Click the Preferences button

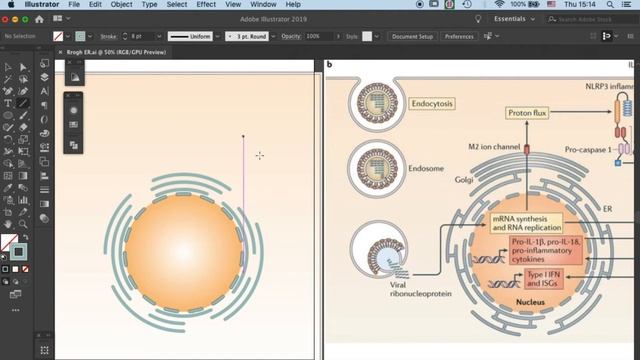(459, 36)
